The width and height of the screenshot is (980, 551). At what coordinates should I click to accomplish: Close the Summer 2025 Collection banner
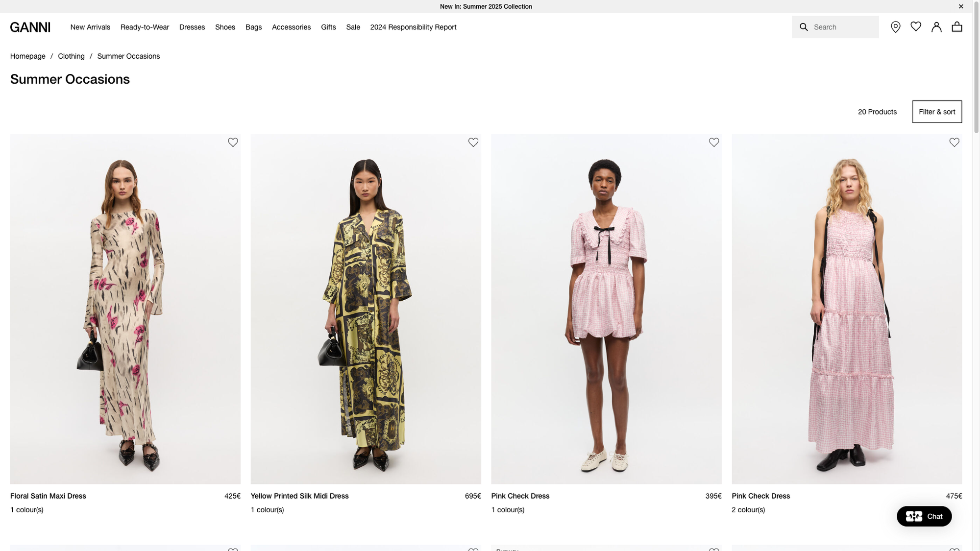pos(961,6)
